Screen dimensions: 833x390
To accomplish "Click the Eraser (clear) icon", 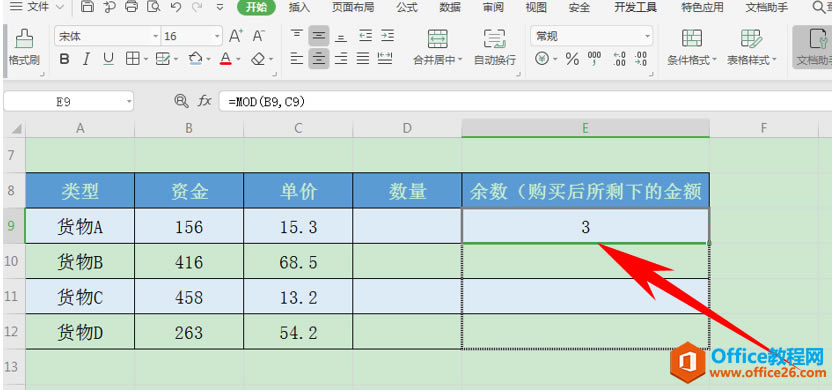I will click(x=258, y=58).
